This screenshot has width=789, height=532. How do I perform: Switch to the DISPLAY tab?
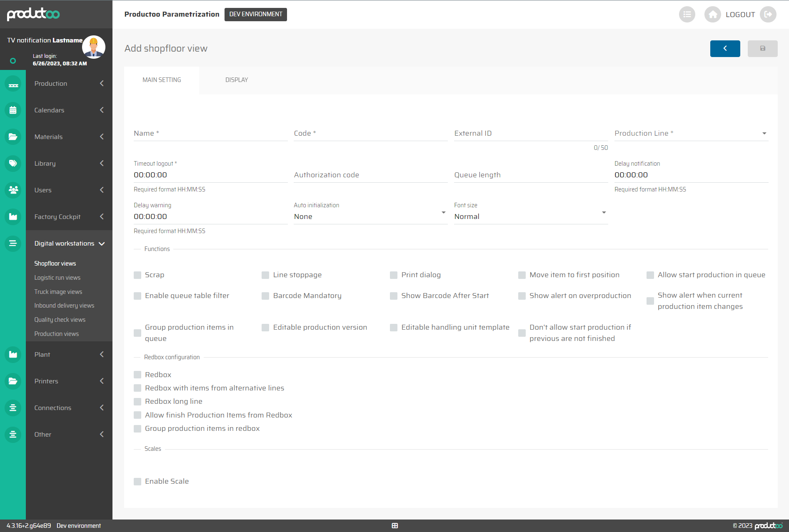(x=237, y=80)
